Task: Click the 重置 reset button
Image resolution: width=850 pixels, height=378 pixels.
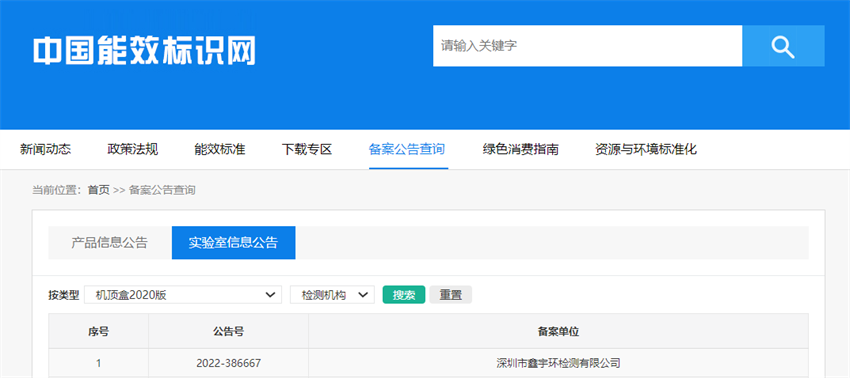Action: [x=450, y=295]
